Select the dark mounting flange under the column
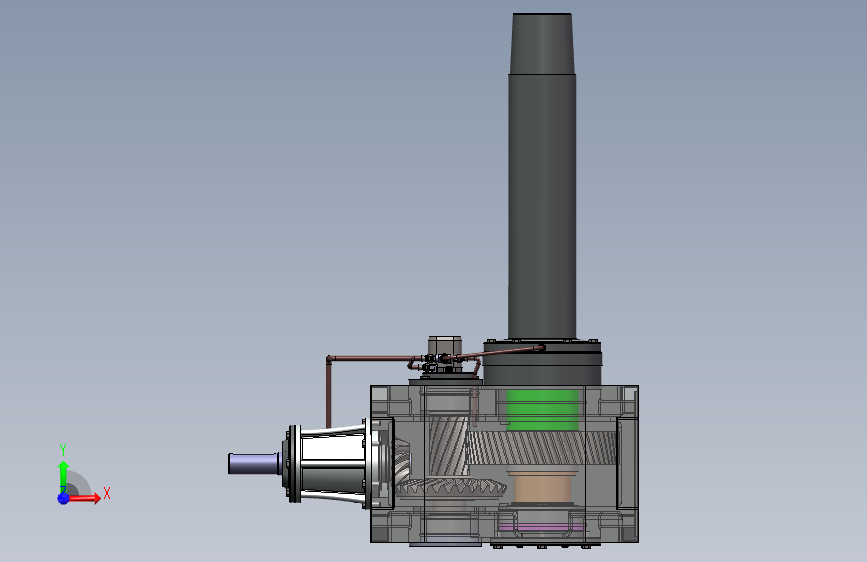The width and height of the screenshot is (867, 562). point(542,363)
